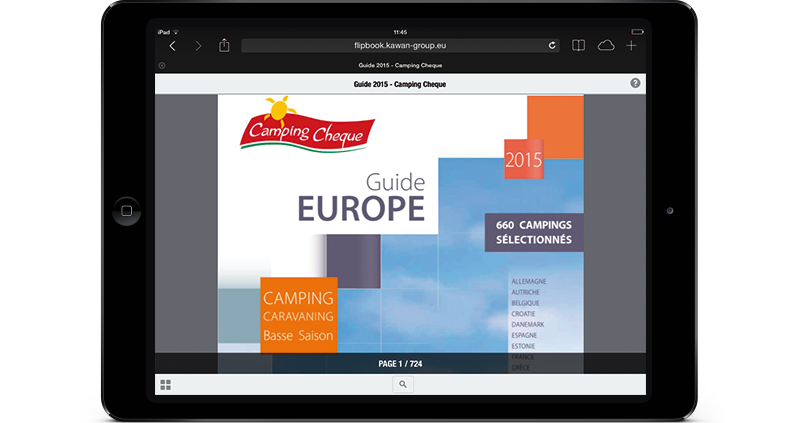
Task: Open the bookmarks book icon
Action: 578,45
